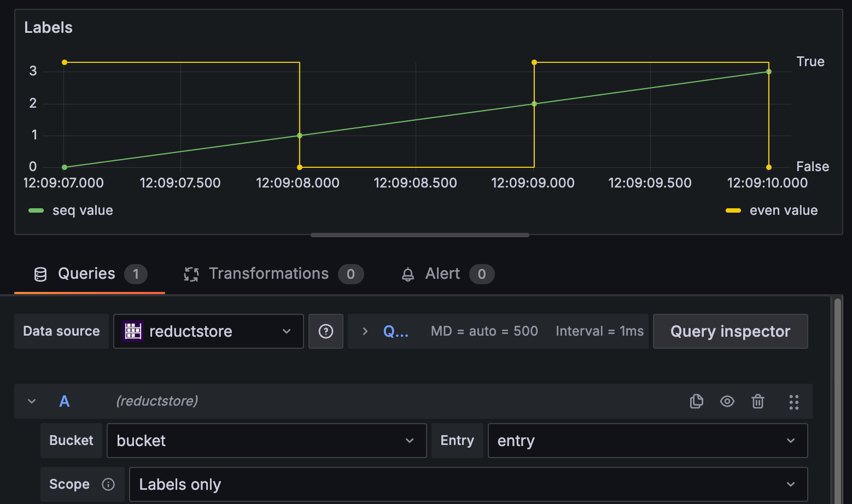Viewport: 852px width, 504px height.
Task: Collapse query A with its chevron
Action: click(x=31, y=401)
